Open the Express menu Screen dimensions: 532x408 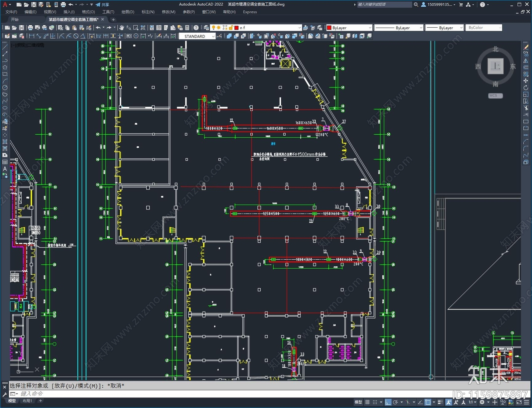(250, 12)
